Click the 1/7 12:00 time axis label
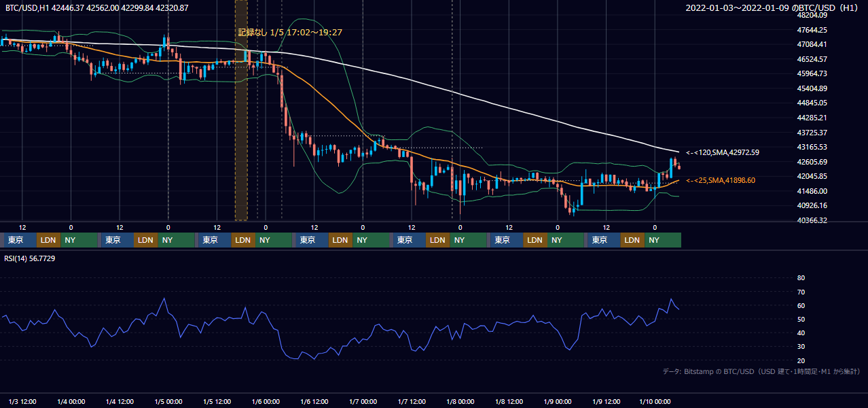The height and width of the screenshot is (408, 868). click(x=412, y=401)
